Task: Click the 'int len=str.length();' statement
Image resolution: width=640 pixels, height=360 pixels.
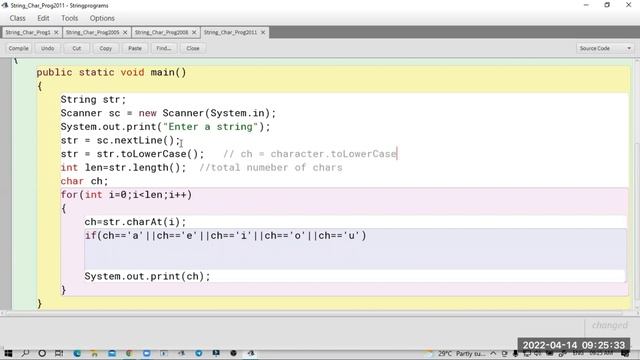Action: click(x=123, y=167)
